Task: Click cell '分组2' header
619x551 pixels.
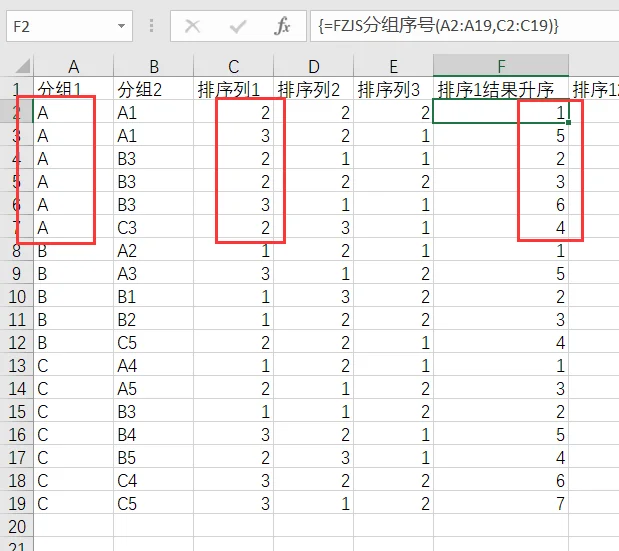Action: tap(154, 88)
